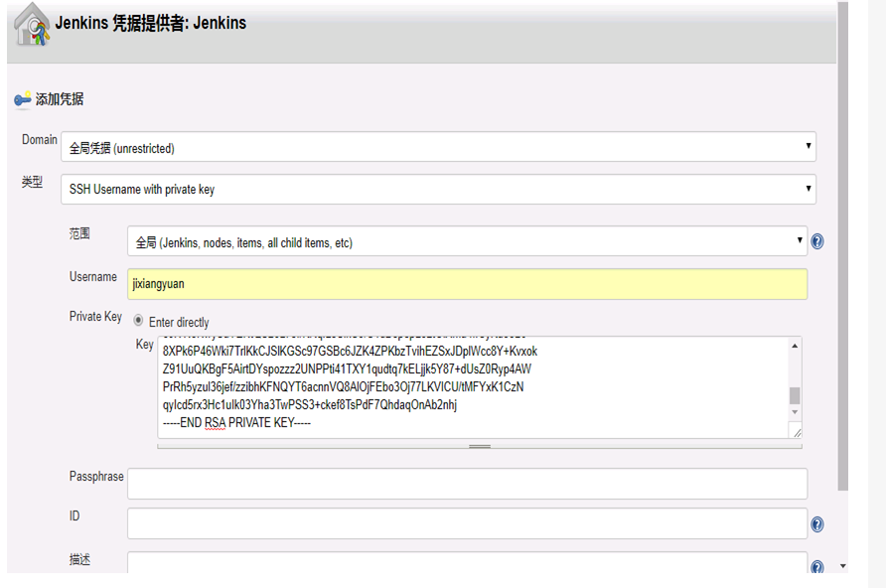
Task: Click the Key text area scroll down arrow
Action: [795, 412]
